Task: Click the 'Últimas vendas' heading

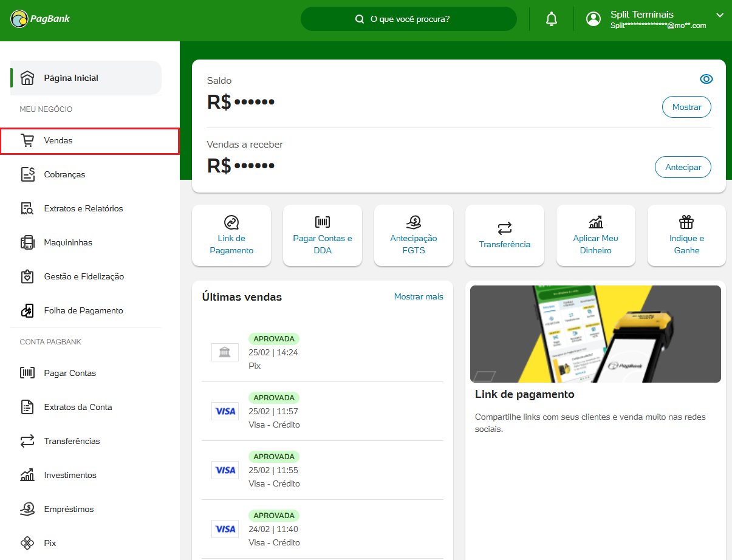Action: pyautogui.click(x=242, y=297)
